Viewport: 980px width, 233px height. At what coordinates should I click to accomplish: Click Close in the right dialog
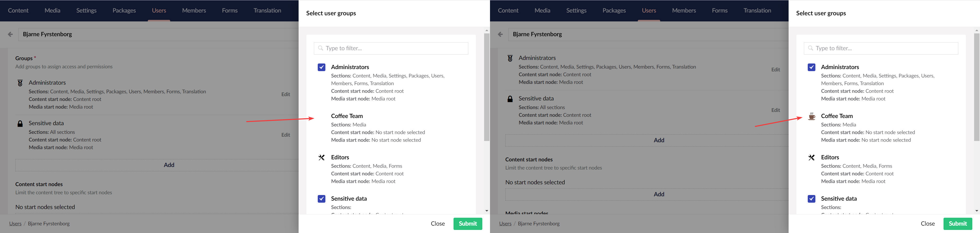click(928, 224)
